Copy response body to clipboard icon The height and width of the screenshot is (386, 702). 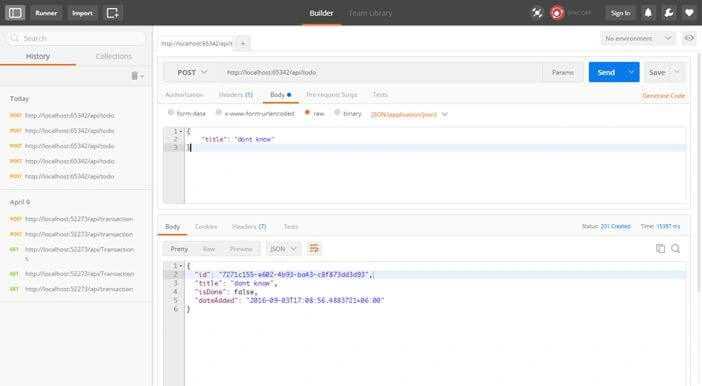(660, 249)
